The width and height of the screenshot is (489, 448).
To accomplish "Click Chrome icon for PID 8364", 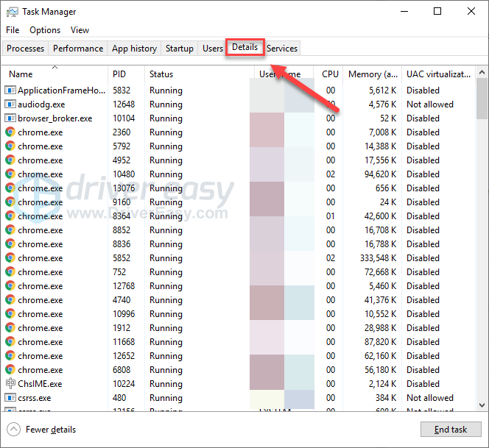I will [x=10, y=216].
